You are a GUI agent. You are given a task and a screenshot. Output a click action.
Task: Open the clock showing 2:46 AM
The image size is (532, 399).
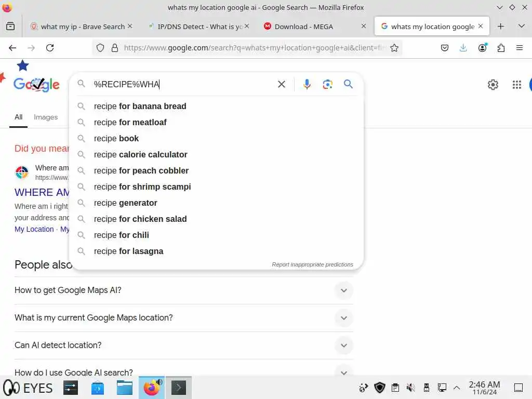coord(484,388)
